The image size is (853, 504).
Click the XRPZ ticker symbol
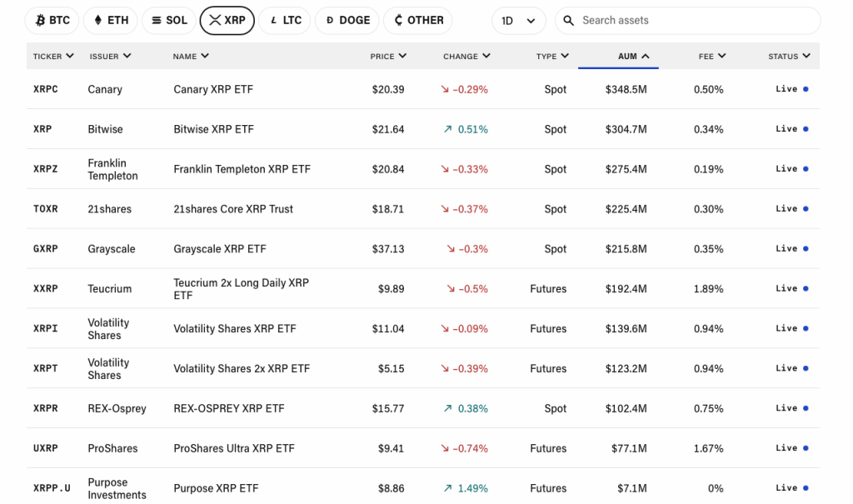pyautogui.click(x=46, y=169)
